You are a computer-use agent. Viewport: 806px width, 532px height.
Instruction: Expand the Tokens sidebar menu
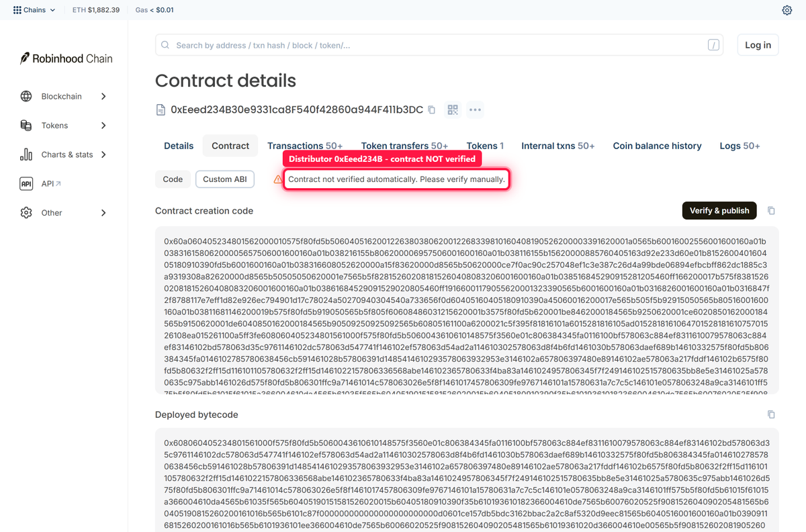pyautogui.click(x=103, y=126)
